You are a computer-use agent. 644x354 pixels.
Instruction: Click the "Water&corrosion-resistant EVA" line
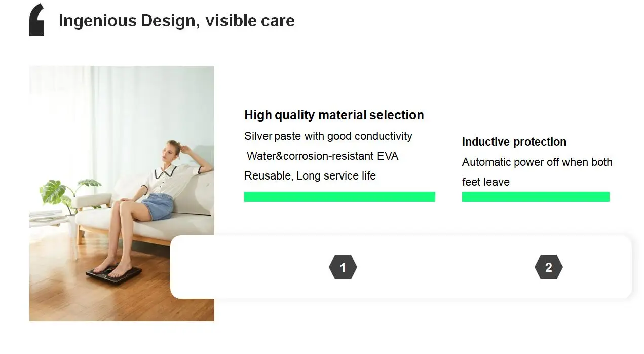point(322,156)
